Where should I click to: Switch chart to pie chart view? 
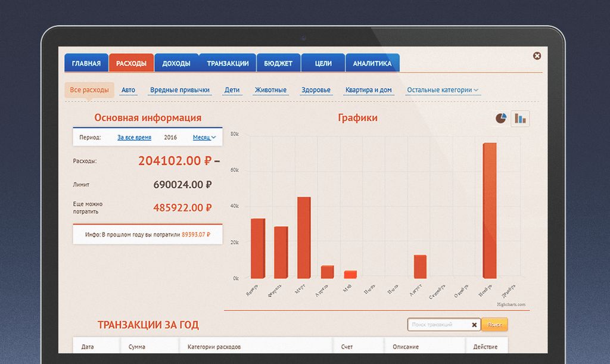tap(500, 118)
